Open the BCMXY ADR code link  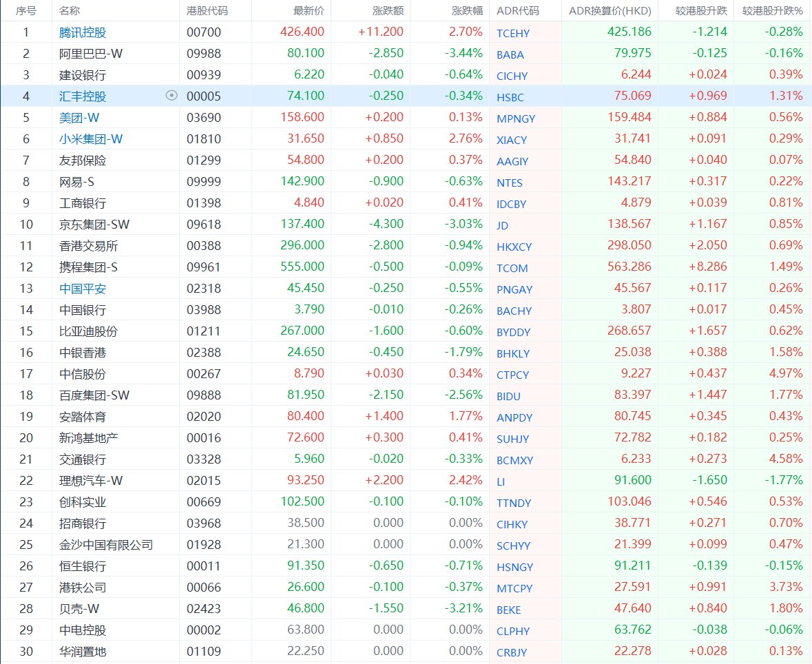(x=514, y=460)
